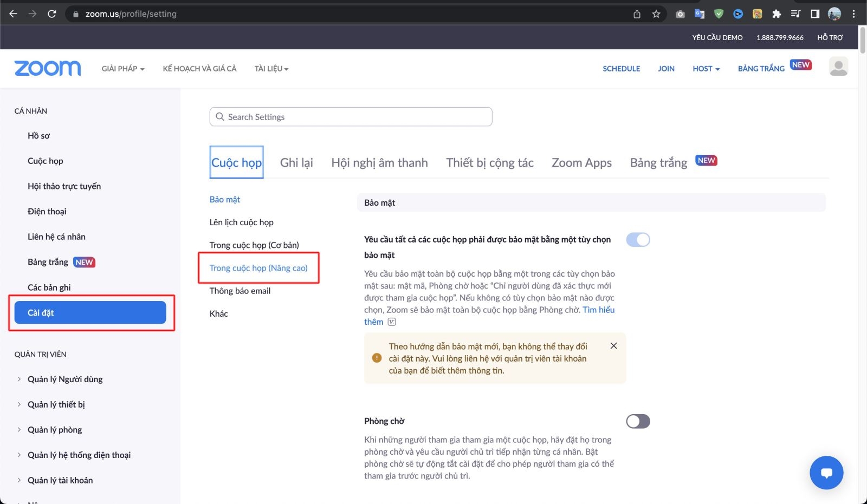Click YÊU CẦU DEMO
Viewport: 867px width, 504px height.
[x=717, y=37]
